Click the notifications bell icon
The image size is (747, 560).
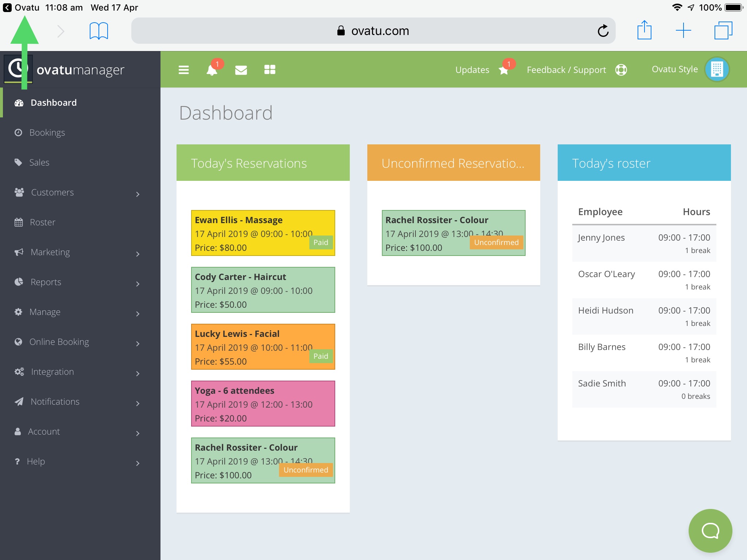click(212, 70)
